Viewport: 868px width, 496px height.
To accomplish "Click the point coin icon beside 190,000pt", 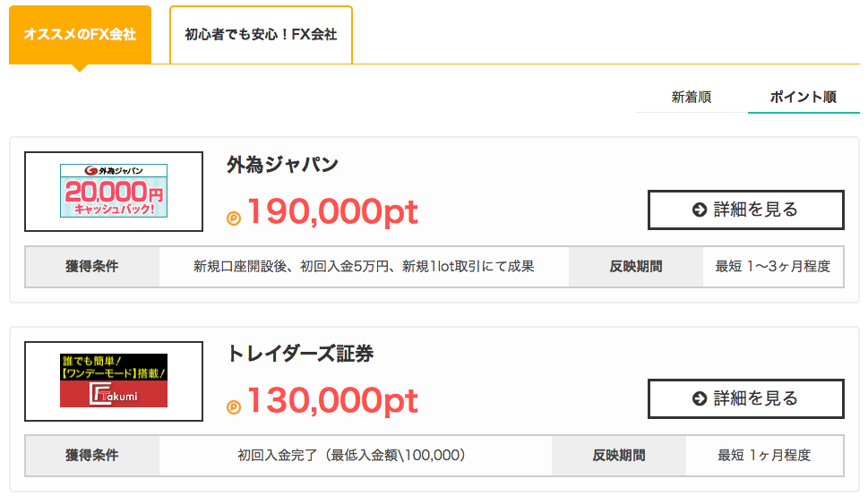I will 234,218.
